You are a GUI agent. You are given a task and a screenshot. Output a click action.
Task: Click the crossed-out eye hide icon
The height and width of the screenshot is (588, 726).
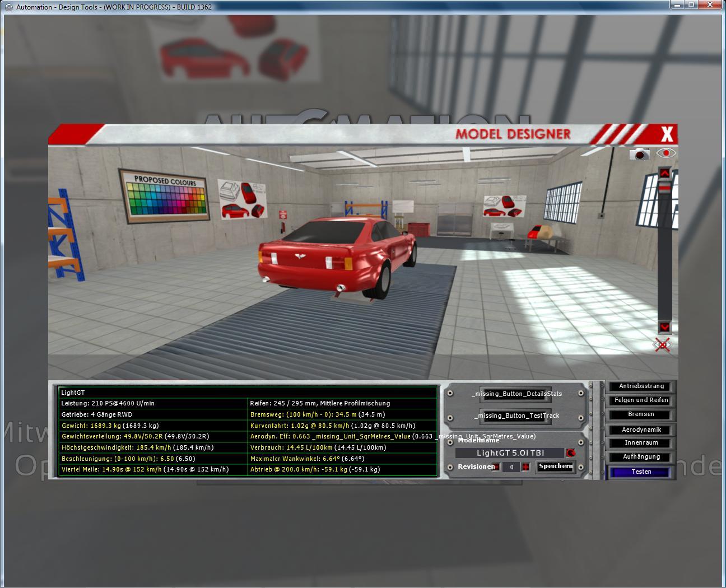[x=663, y=345]
